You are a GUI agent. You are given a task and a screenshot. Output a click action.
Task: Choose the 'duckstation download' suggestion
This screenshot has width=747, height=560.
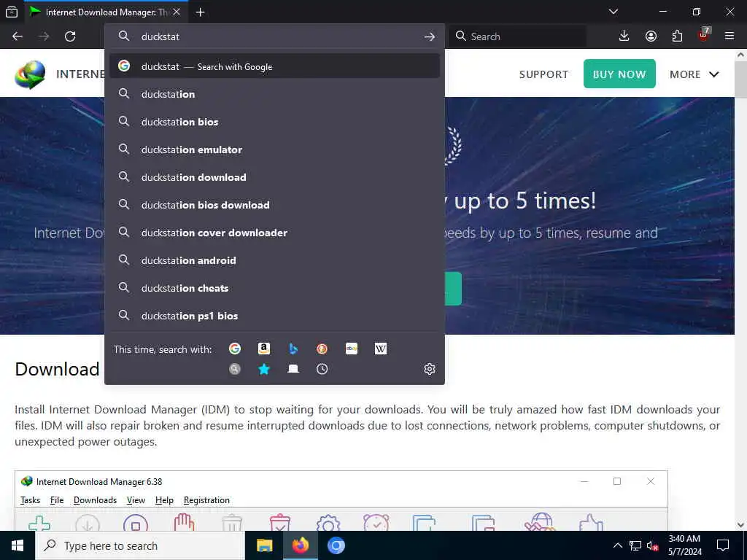pyautogui.click(x=275, y=177)
